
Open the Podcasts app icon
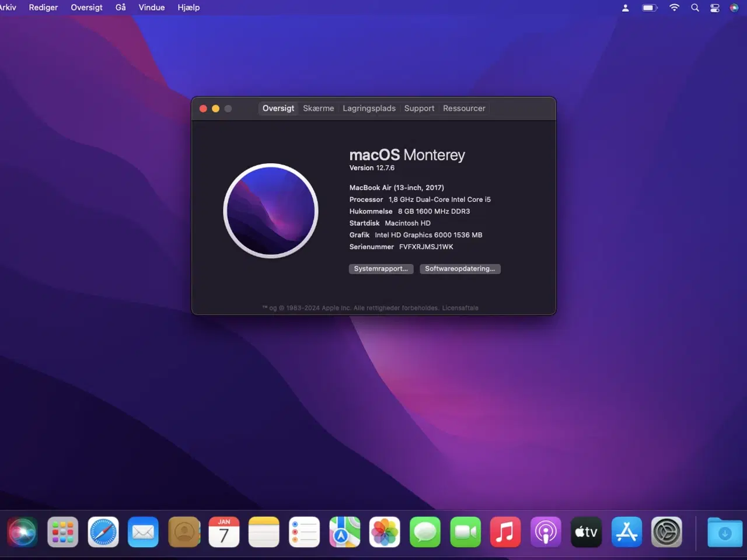click(546, 532)
